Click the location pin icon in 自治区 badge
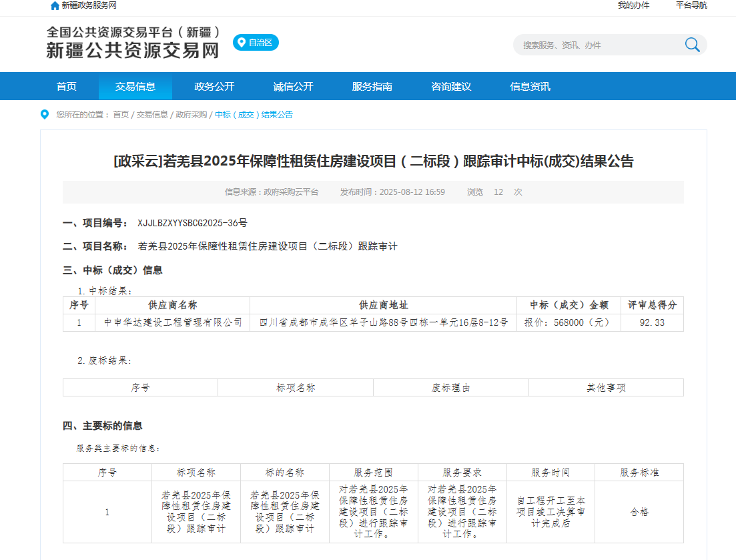The image size is (736, 560). [241, 42]
